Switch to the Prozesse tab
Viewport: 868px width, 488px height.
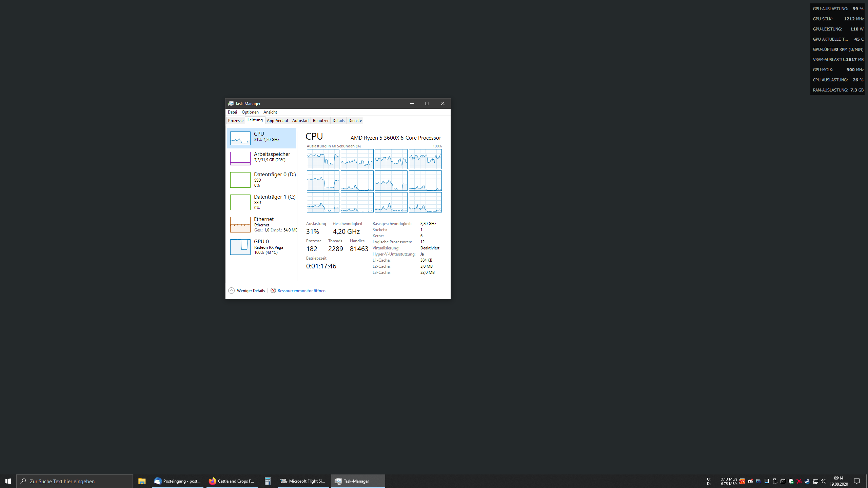(x=236, y=121)
